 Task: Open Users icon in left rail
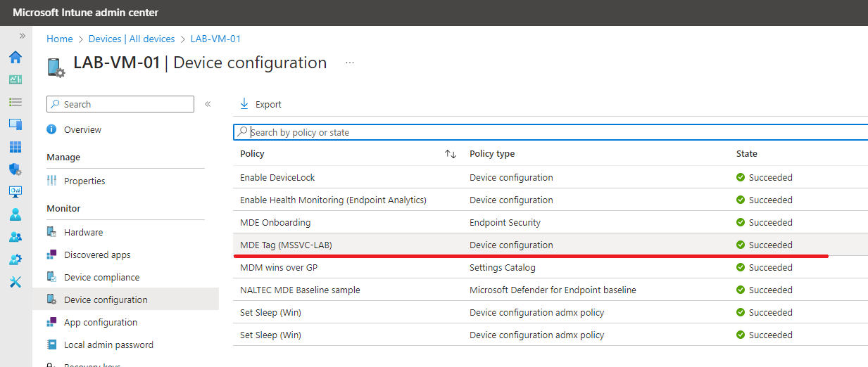click(15, 214)
